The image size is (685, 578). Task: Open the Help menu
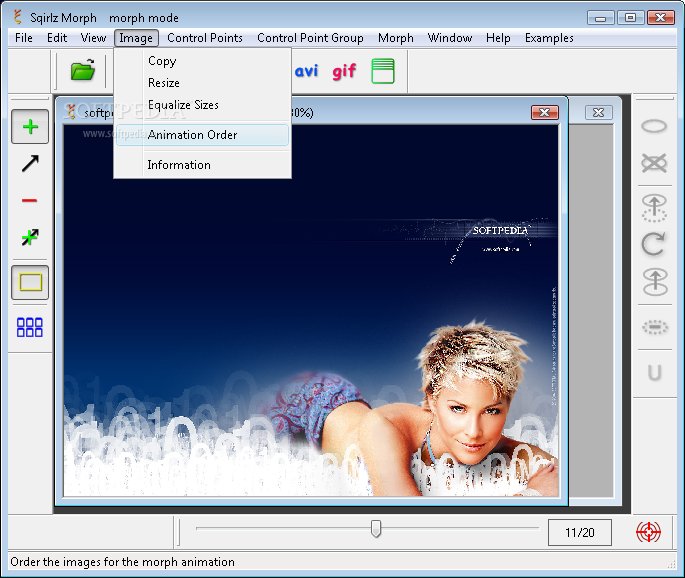point(498,38)
